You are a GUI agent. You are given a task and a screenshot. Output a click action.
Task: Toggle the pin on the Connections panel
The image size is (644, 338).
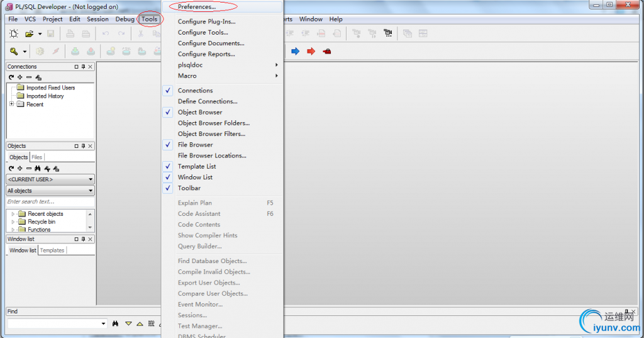[84, 67]
